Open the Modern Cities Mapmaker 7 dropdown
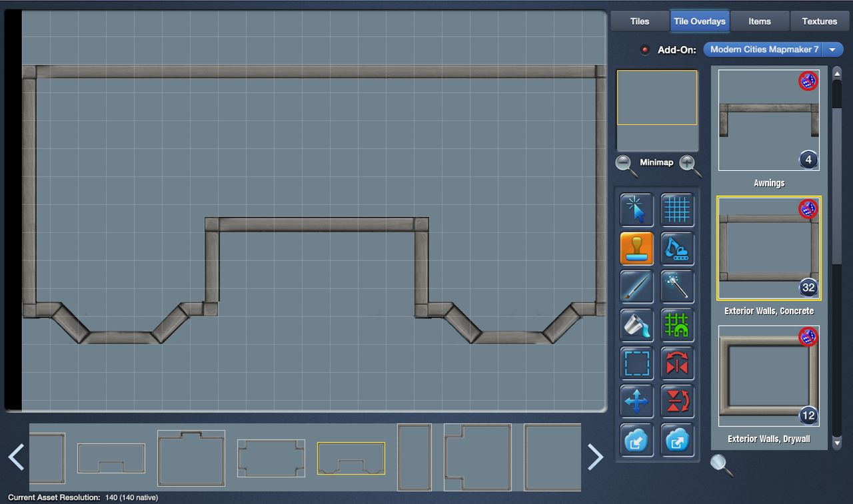Viewport: 853px width, 504px height. [773, 50]
